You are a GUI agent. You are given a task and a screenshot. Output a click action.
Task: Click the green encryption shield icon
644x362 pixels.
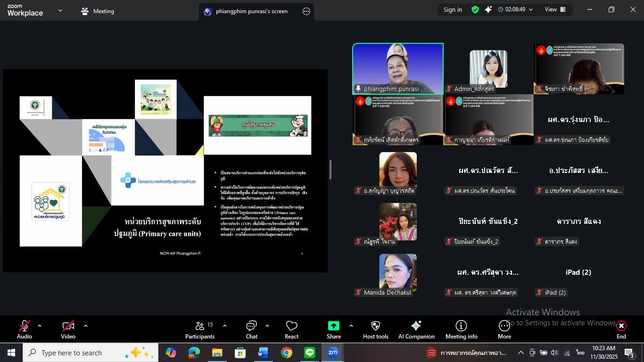[475, 10]
